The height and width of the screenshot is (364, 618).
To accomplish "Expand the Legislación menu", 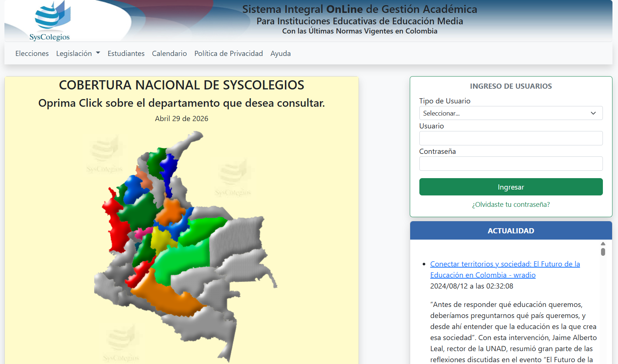I will (x=78, y=53).
